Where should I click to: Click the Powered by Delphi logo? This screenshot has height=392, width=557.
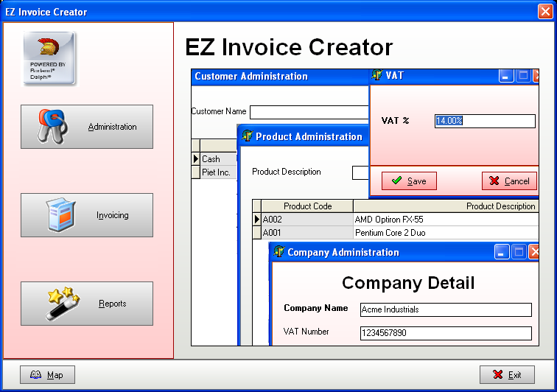pyautogui.click(x=49, y=58)
